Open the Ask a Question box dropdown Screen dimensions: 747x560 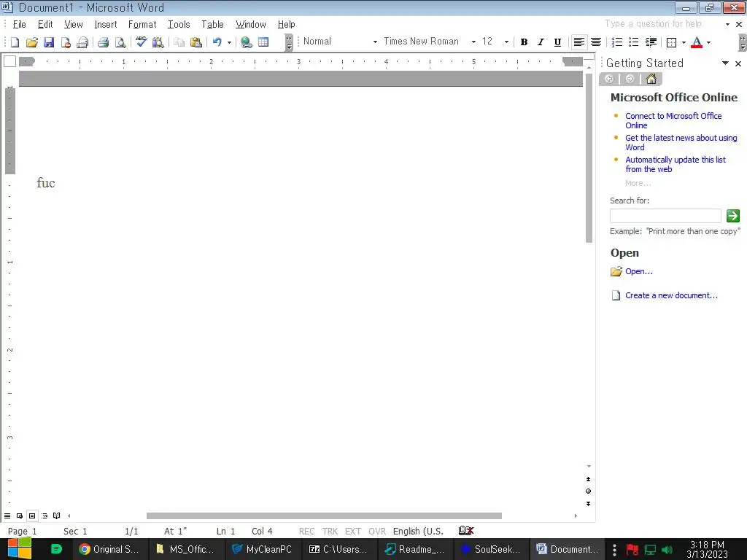pos(727,24)
